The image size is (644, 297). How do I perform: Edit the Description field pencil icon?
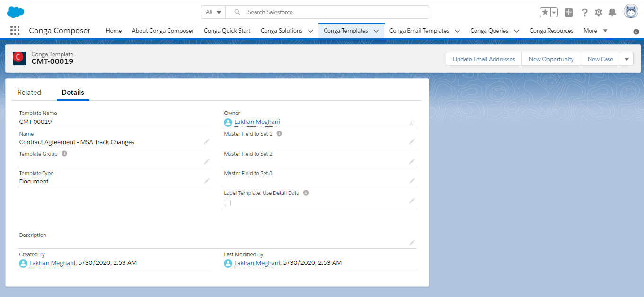[411, 243]
